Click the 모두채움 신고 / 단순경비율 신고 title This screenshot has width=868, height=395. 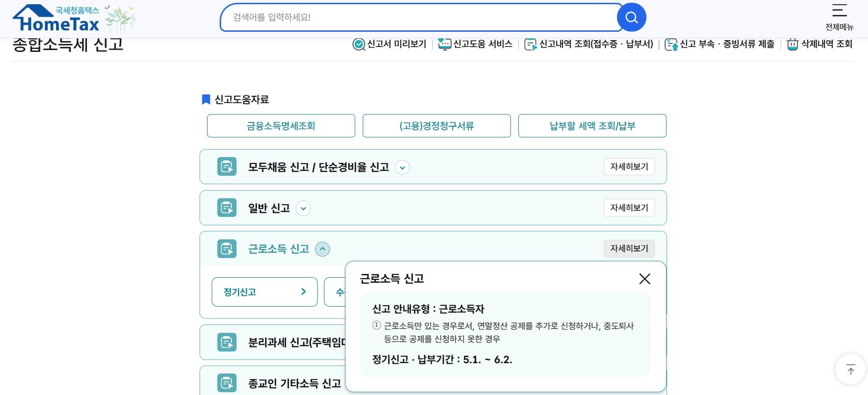click(x=318, y=167)
